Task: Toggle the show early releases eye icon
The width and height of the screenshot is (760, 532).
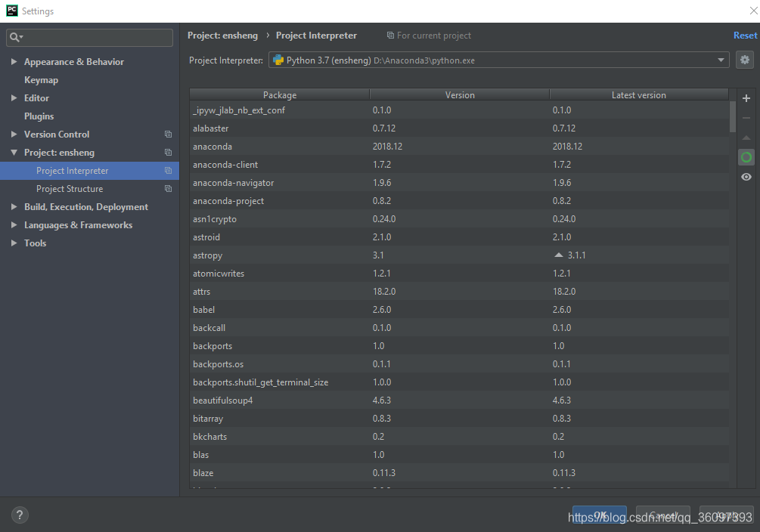Action: (746, 177)
